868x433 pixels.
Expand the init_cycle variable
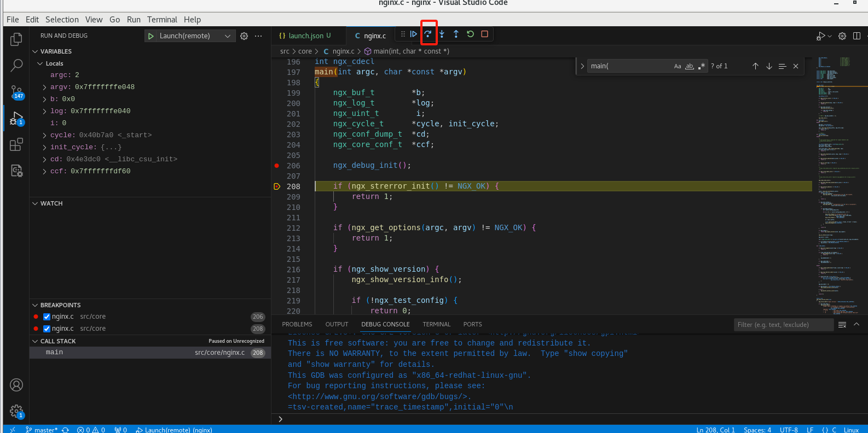44,147
